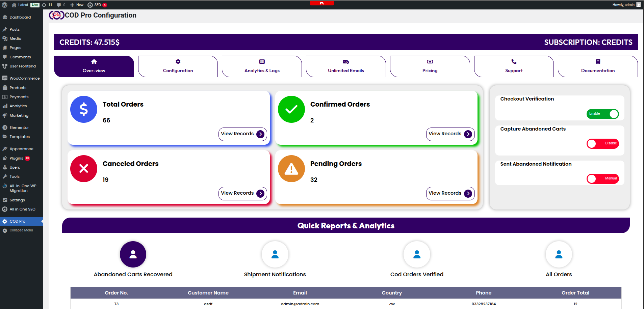Open Plugins in the sidebar

(x=22, y=158)
